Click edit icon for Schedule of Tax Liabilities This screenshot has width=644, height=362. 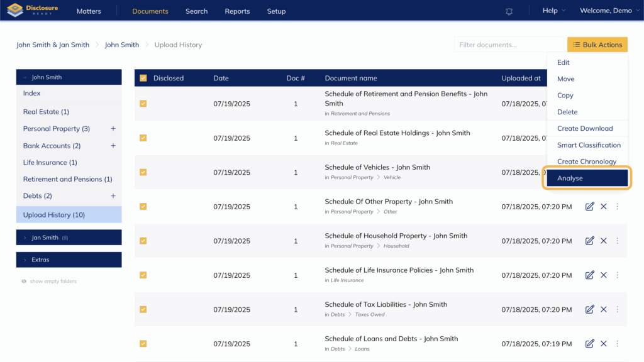[x=589, y=309]
